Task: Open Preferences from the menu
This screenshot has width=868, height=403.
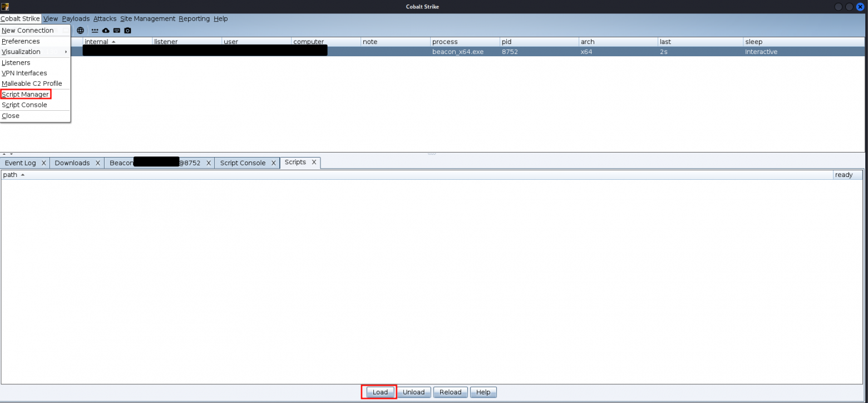Action: 35,41
